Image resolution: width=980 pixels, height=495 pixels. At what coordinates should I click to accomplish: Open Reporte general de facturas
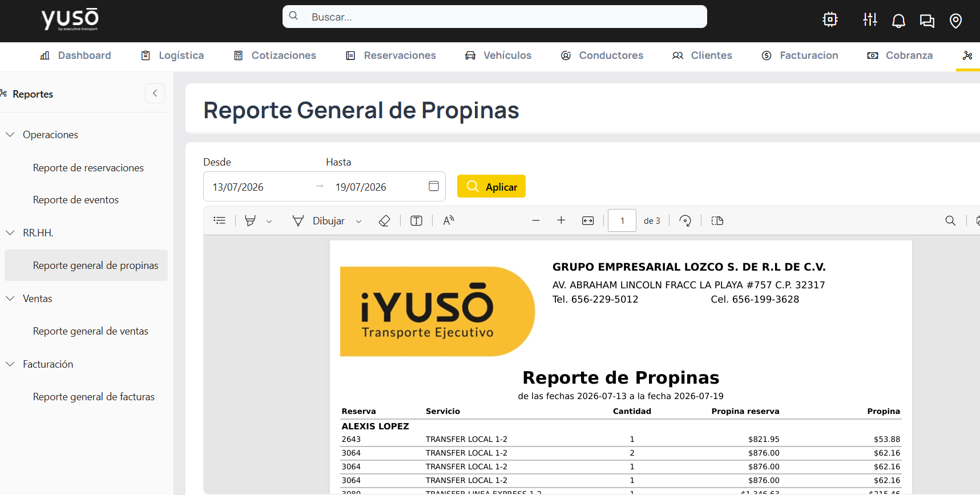[94, 397]
